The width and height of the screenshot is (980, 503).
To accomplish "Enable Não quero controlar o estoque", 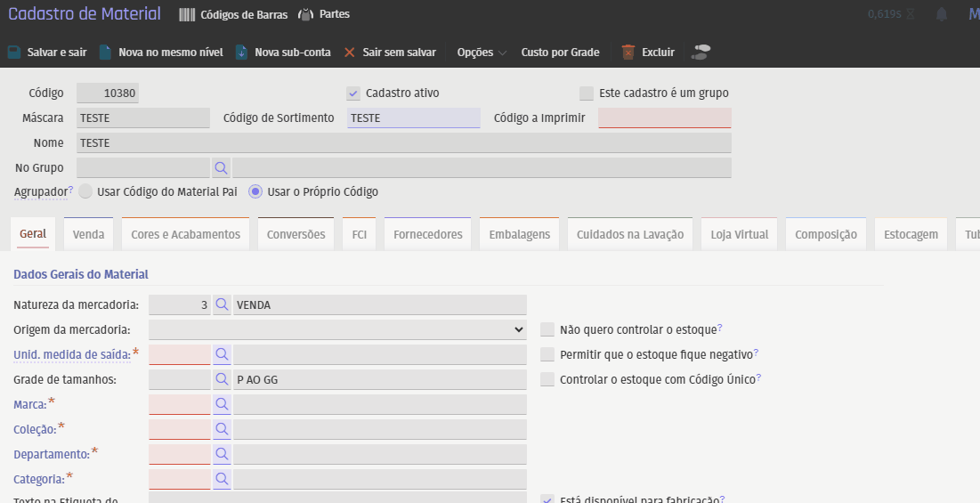I will [x=547, y=329].
